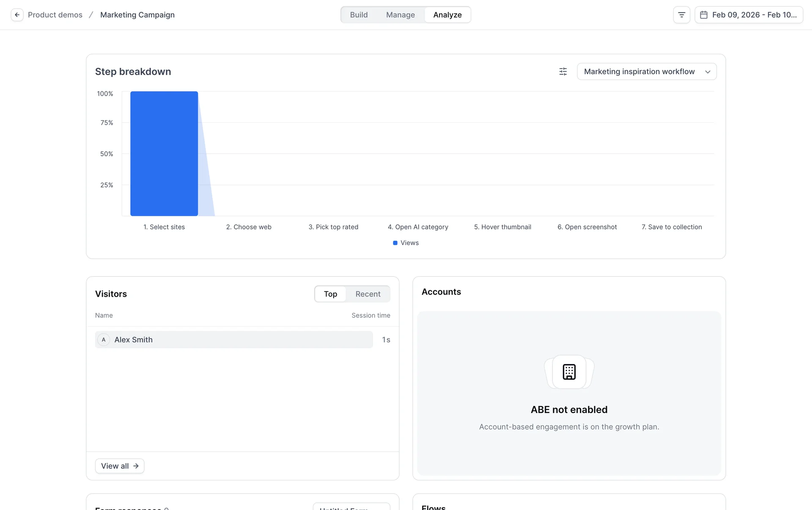Open the filter icon button

[x=681, y=15]
